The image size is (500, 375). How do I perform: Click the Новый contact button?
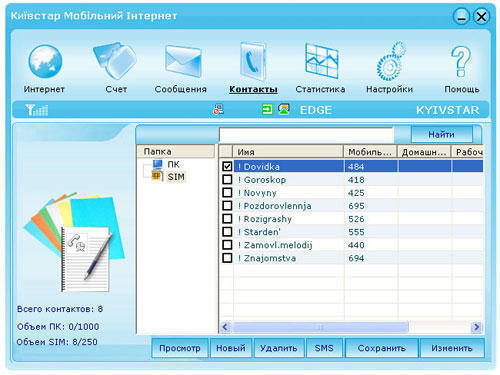coord(231,348)
